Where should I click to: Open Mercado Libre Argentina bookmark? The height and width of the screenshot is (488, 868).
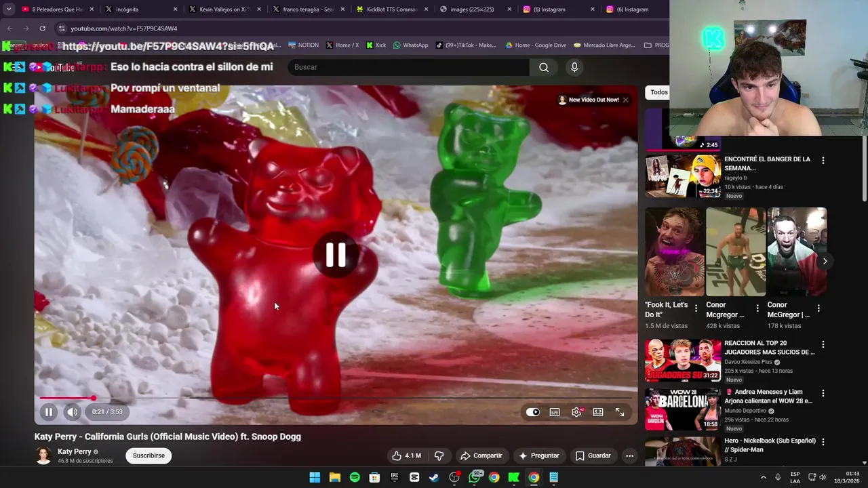pyautogui.click(x=604, y=45)
